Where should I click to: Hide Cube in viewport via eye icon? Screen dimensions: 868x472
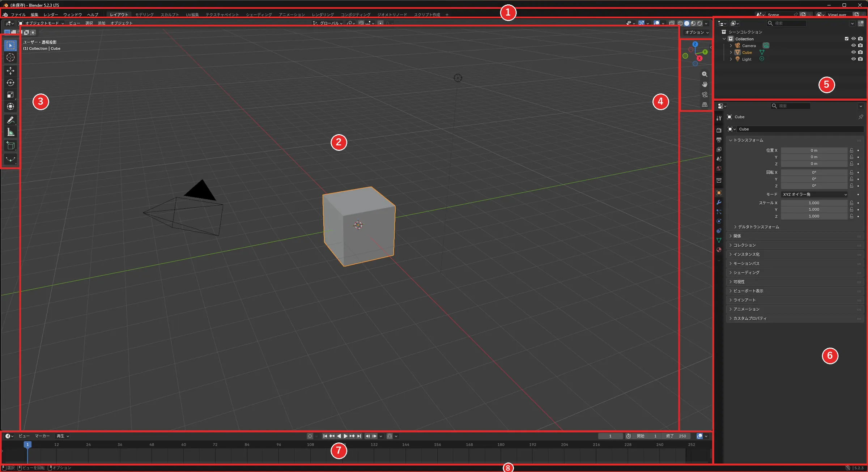[854, 52]
